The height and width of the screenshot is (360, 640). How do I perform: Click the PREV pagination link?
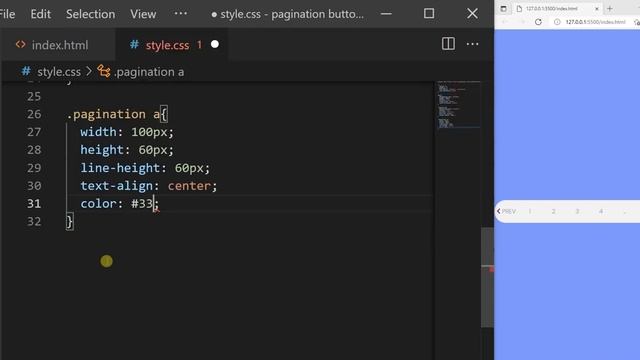507,211
